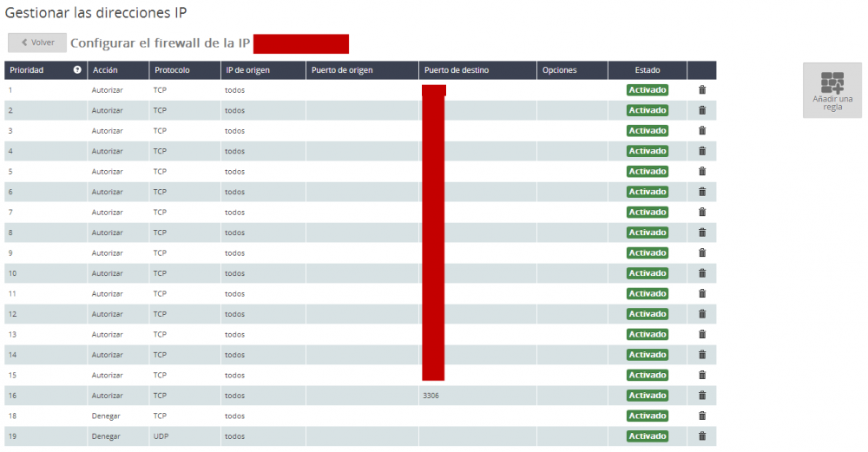Delete the Denegar UDP rule 19
Viewport: 868px width, 452px height.
pyautogui.click(x=702, y=436)
